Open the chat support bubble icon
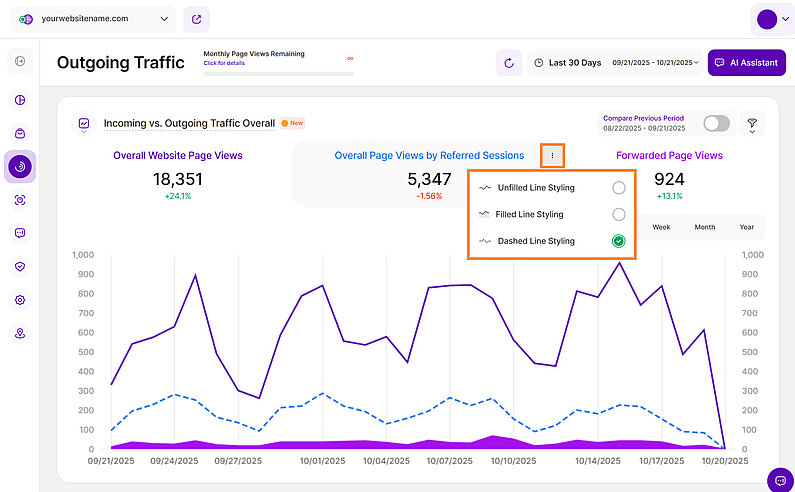This screenshot has width=795, height=492. point(779,479)
